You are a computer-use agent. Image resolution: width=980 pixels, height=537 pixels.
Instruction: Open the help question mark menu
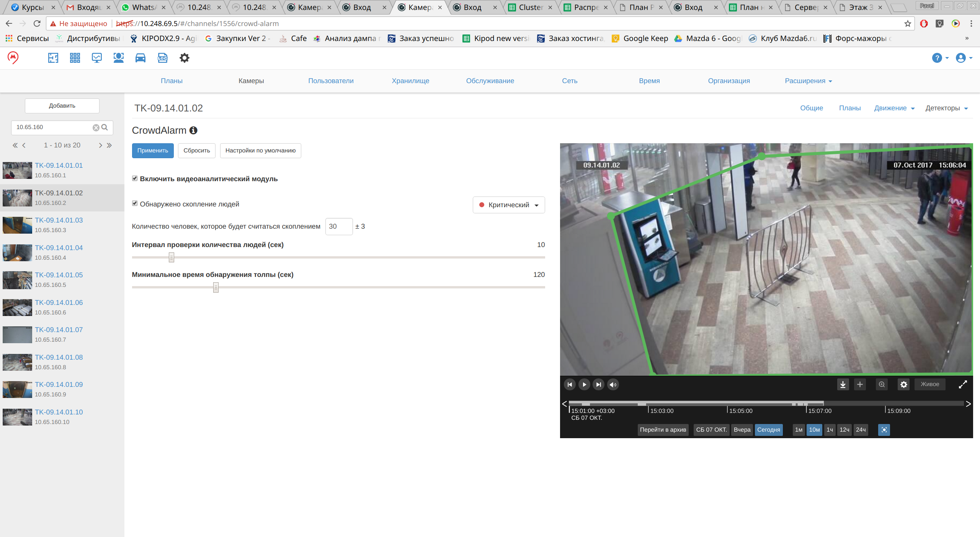point(940,58)
